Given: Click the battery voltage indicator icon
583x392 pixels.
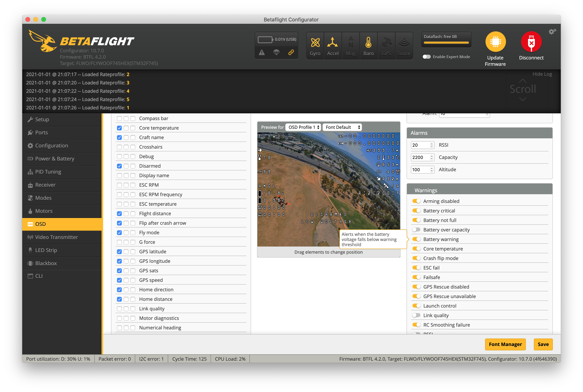Looking at the screenshot, I should (x=265, y=39).
